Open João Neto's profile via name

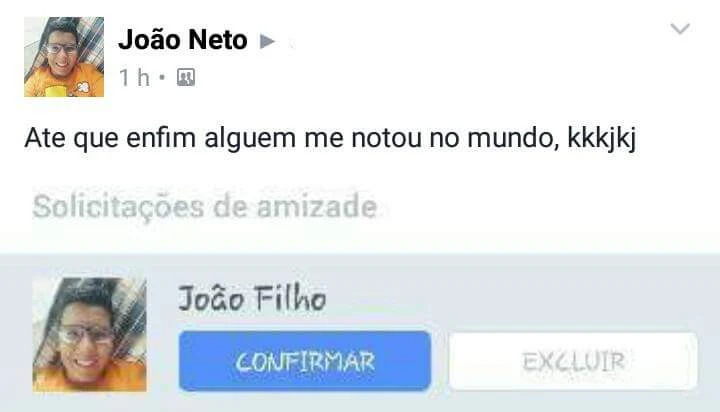183,40
